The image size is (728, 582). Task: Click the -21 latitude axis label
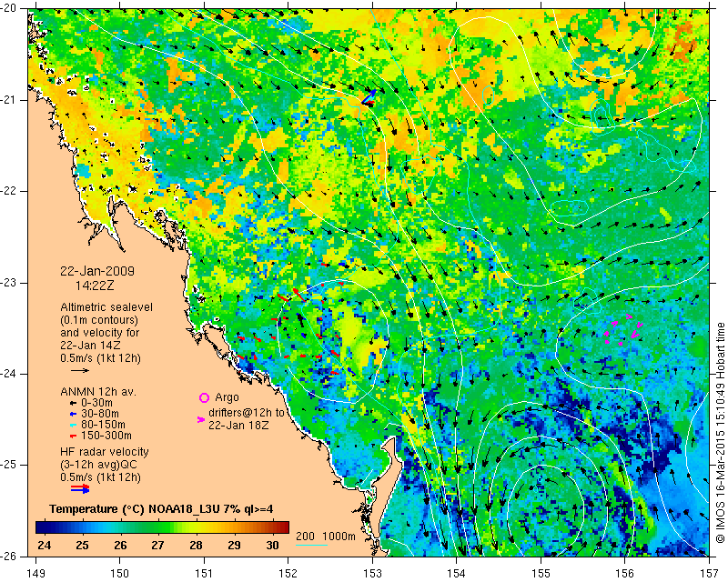tap(10, 100)
